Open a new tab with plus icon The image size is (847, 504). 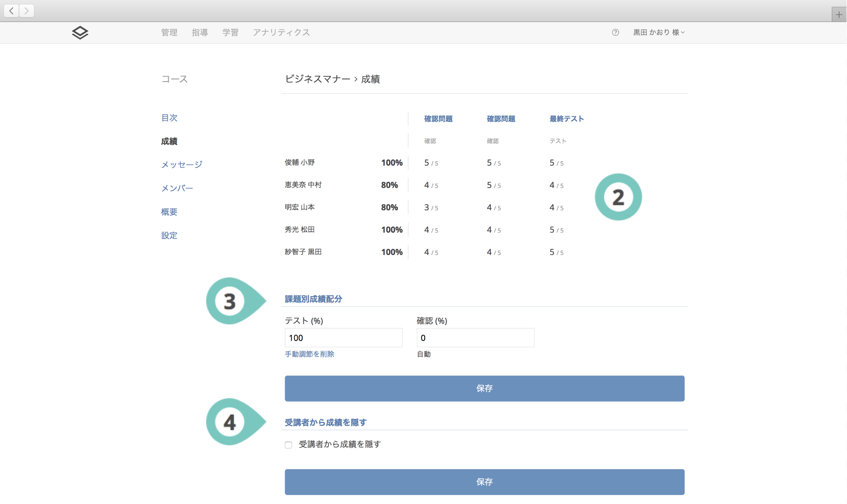[839, 15]
